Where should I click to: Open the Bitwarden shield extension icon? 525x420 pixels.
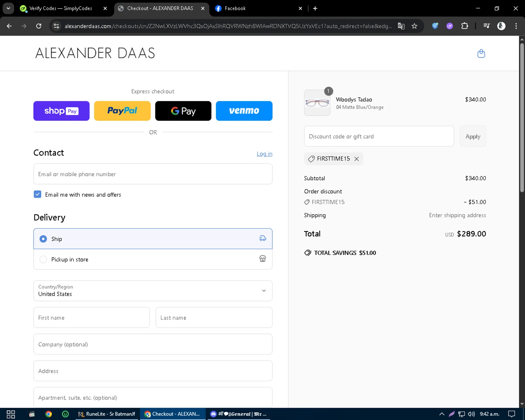point(435,26)
